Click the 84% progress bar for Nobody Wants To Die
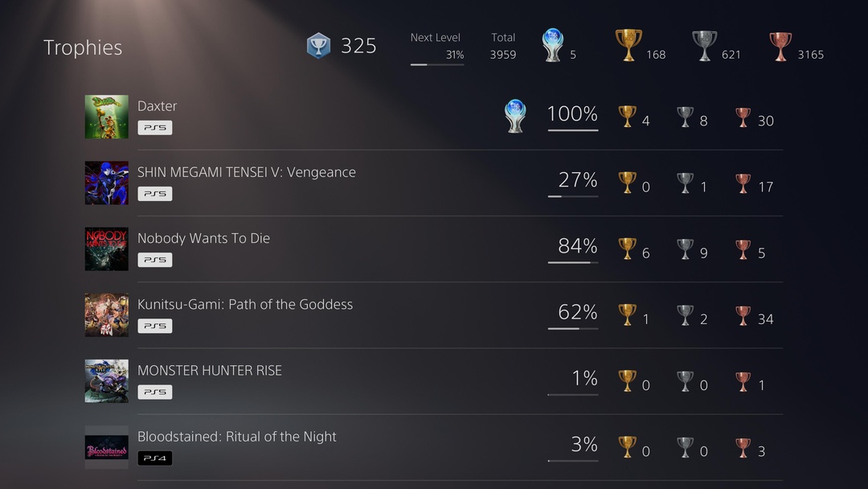Viewport: 868px width, 489px height. point(572,262)
